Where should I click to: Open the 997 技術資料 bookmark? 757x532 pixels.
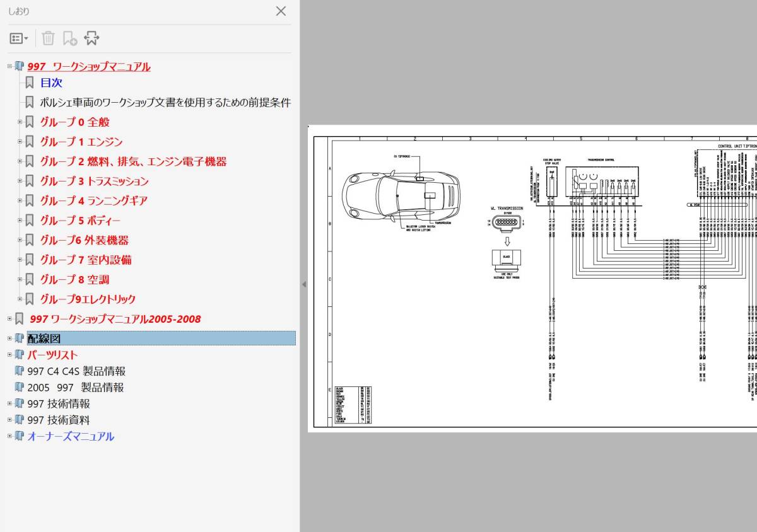[59, 420]
